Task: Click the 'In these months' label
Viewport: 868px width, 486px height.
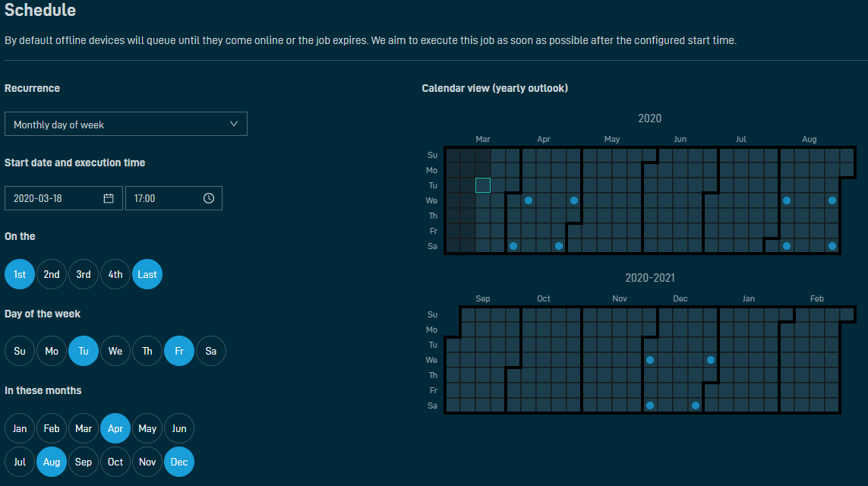Action: pyautogui.click(x=43, y=391)
